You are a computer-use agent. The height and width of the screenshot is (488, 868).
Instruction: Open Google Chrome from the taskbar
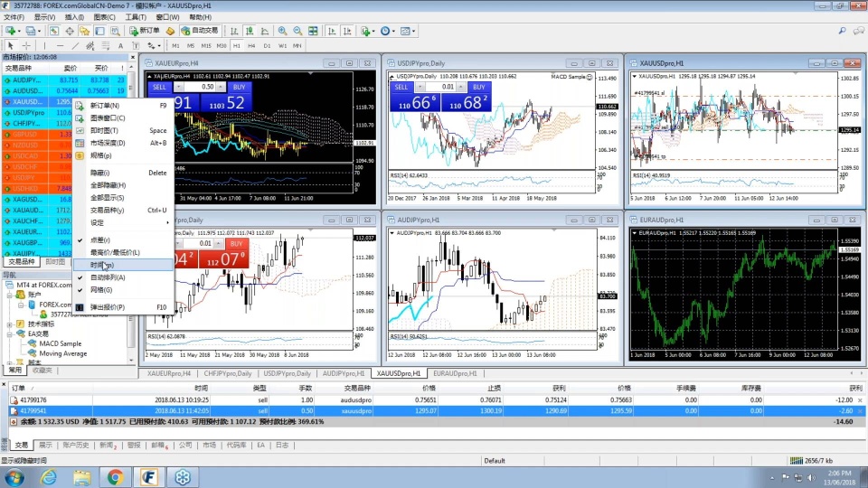click(x=115, y=476)
